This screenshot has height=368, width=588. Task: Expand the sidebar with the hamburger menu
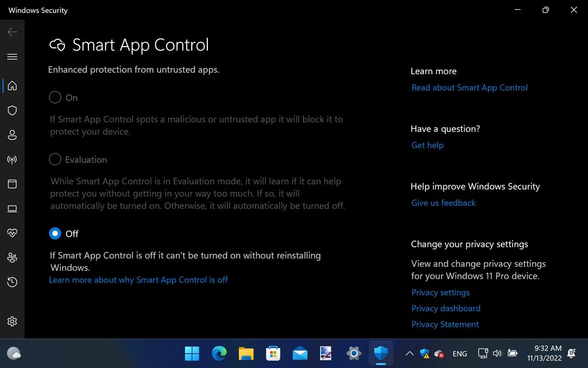point(12,57)
